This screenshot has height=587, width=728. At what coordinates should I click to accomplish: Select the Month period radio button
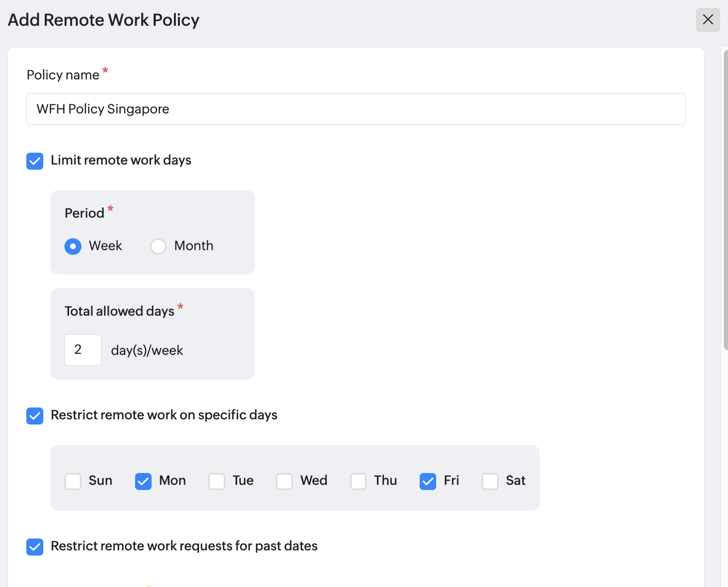pos(158,247)
